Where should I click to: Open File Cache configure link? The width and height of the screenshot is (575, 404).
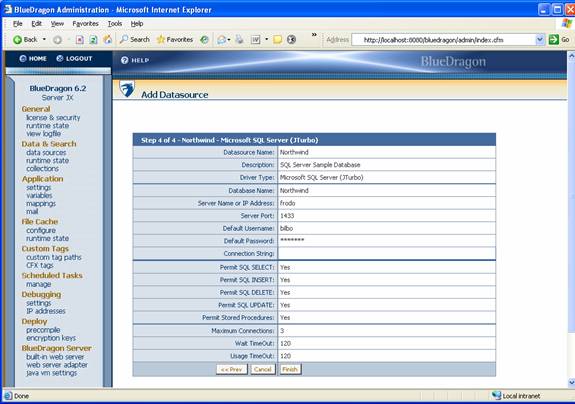click(41, 231)
